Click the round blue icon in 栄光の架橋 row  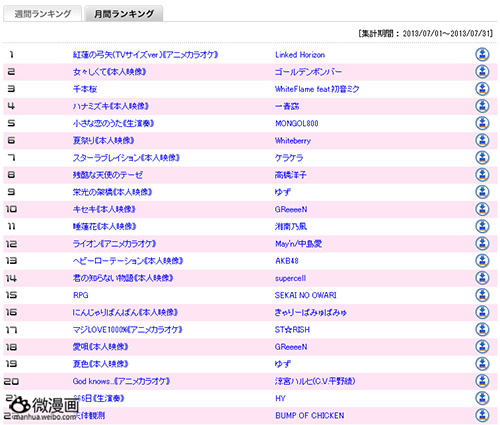(482, 192)
